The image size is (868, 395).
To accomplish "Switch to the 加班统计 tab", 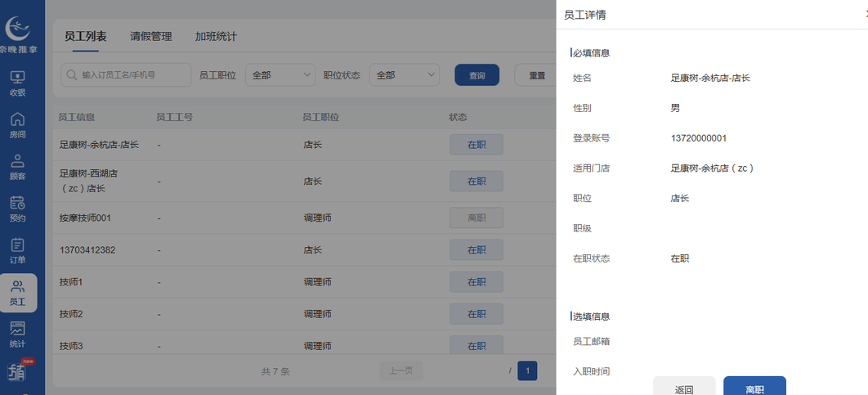I will tap(216, 37).
